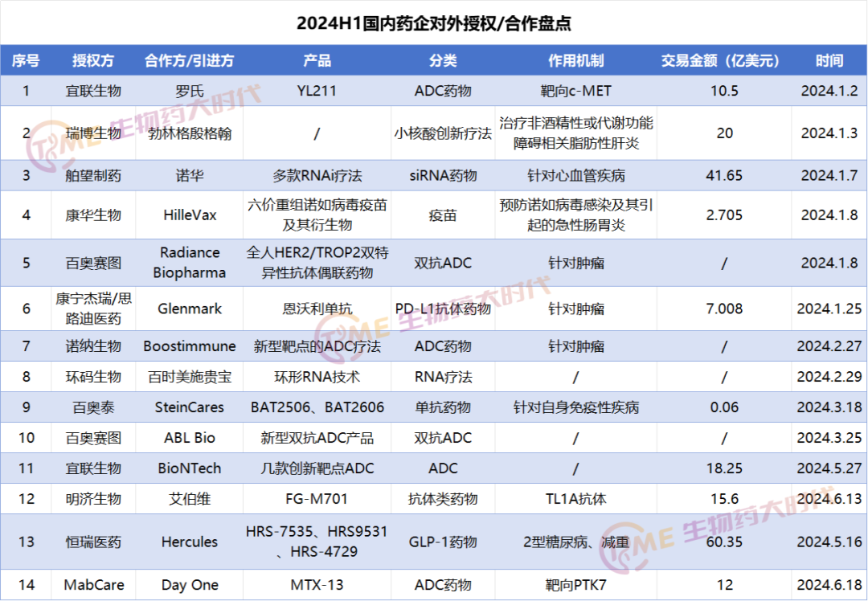
Task: Select the date '2024.2.29'
Action: pos(829,377)
